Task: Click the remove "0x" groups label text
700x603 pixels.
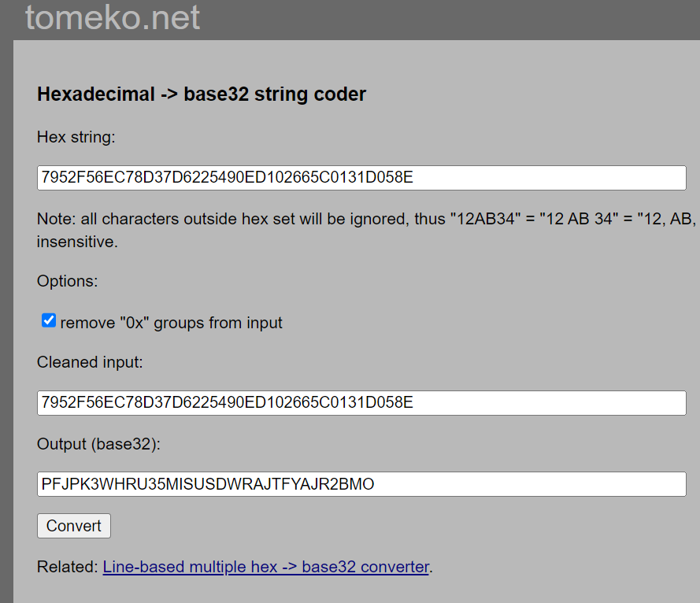Action: [x=171, y=323]
